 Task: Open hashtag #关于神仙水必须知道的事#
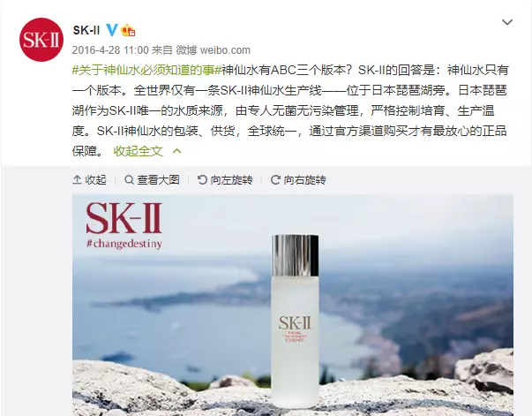(x=146, y=70)
